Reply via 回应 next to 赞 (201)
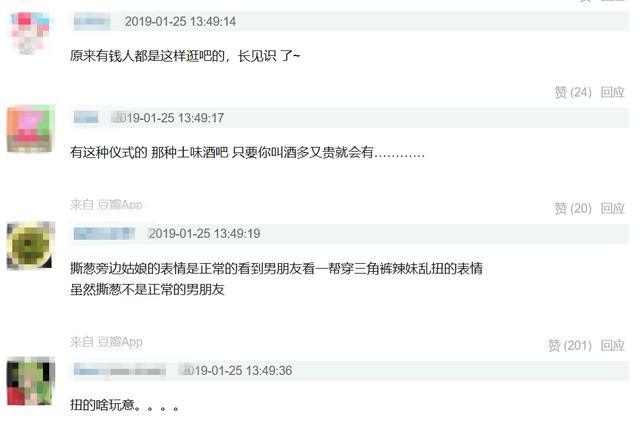640x426 pixels. [612, 346]
